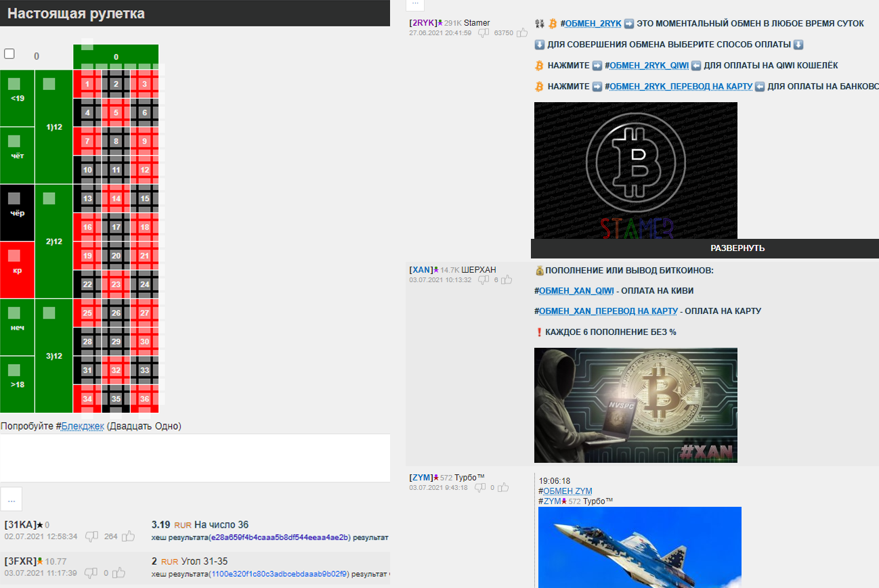Image resolution: width=879 pixels, height=588 pixels.
Task: Like the XAN ШЕРХАН post
Action: point(507,279)
